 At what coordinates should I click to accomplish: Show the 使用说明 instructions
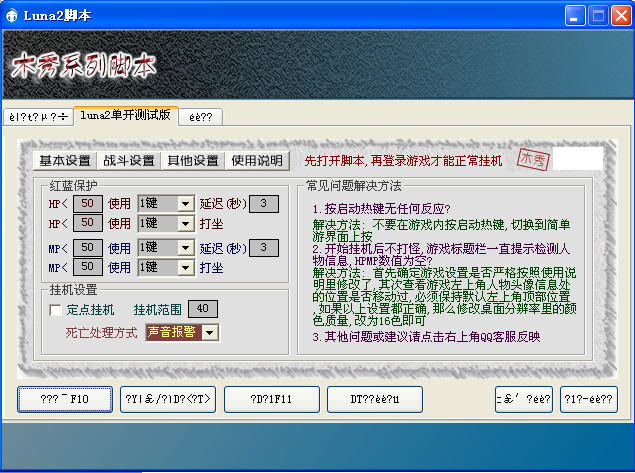257,161
